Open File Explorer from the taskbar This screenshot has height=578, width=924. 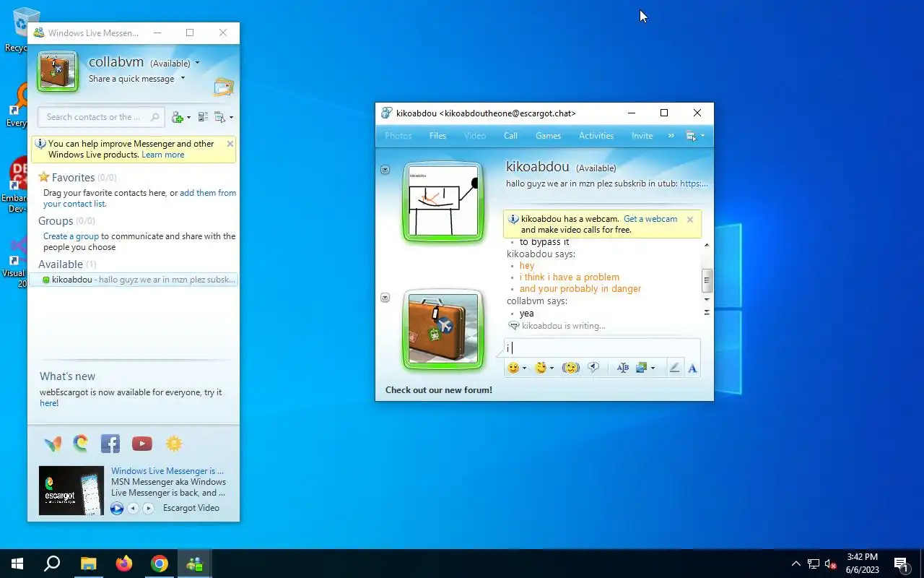88,564
